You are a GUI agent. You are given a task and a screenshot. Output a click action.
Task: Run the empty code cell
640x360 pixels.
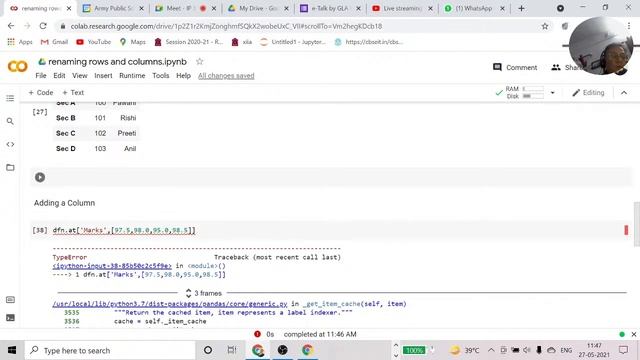pyautogui.click(x=40, y=177)
